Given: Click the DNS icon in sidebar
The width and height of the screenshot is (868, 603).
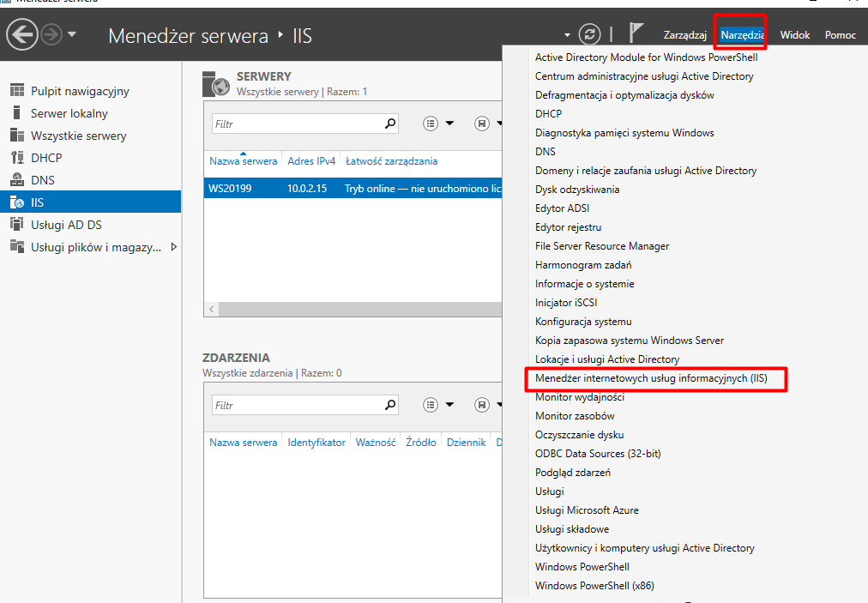Looking at the screenshot, I should 16,180.
